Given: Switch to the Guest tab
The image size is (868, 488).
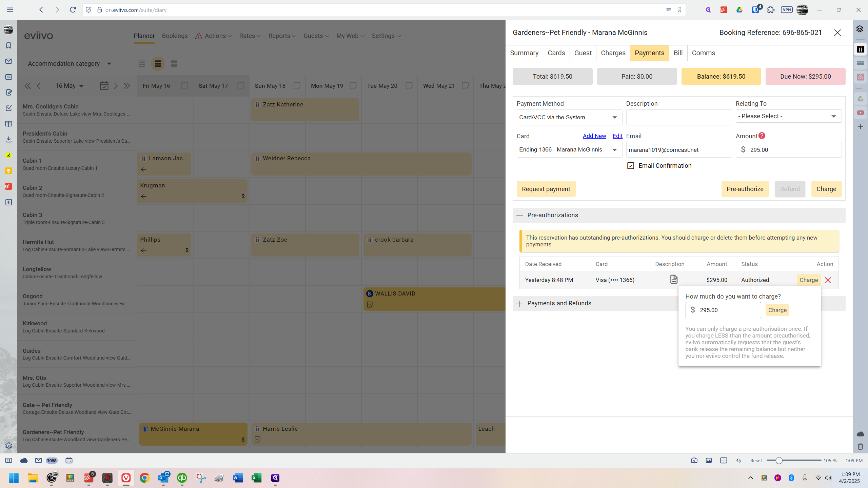Looking at the screenshot, I should coord(583,53).
